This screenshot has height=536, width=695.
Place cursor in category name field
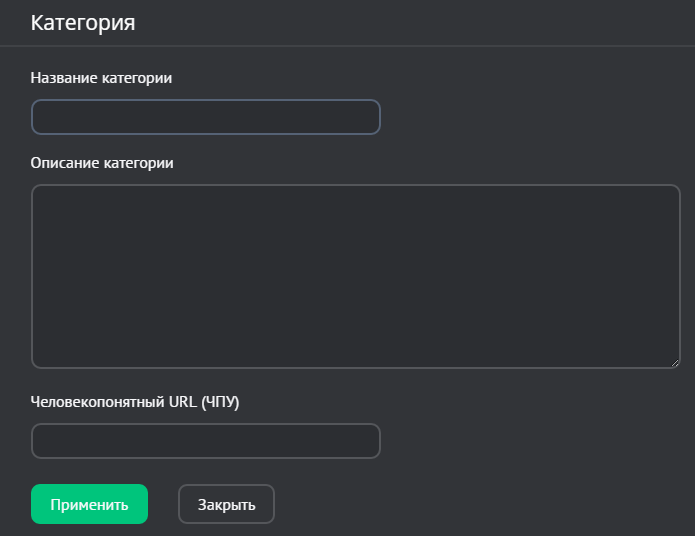pyautogui.click(x=206, y=117)
